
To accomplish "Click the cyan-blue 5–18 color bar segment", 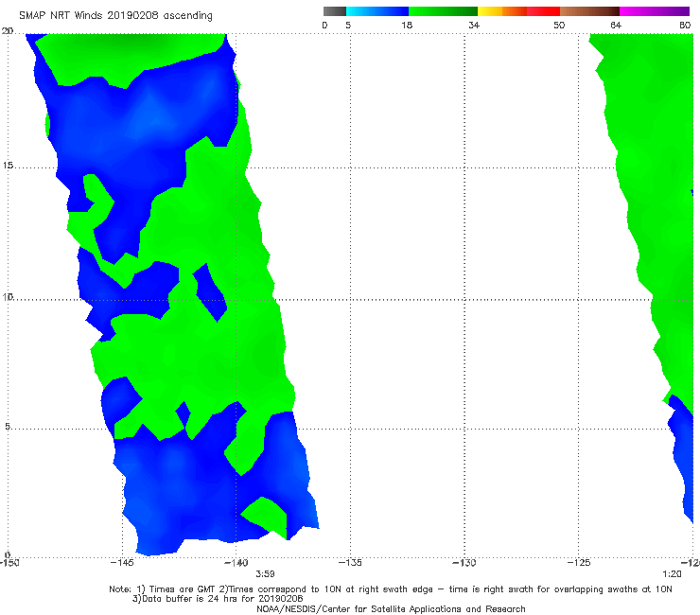I will click(x=377, y=11).
